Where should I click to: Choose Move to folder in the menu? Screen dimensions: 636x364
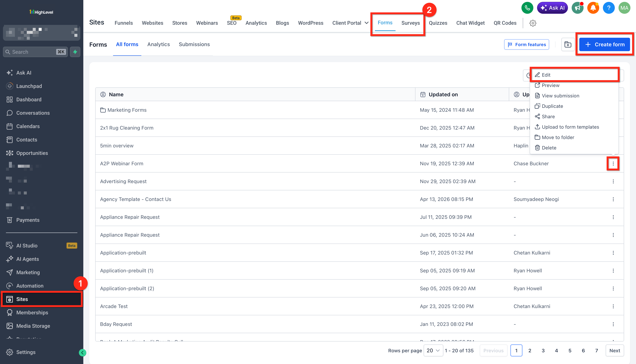[574, 137]
